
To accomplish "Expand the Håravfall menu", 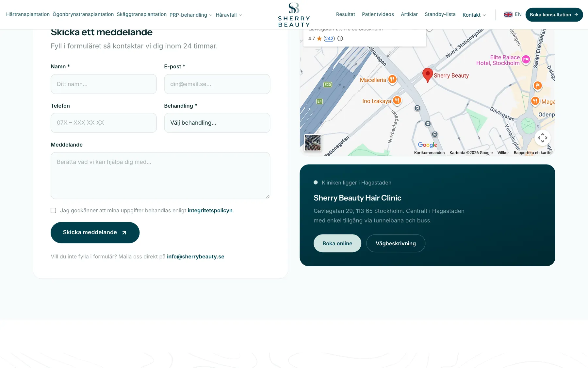I will click(x=229, y=15).
